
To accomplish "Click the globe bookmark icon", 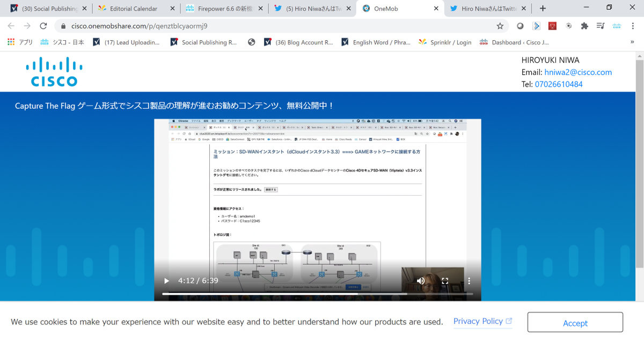I will tap(251, 42).
